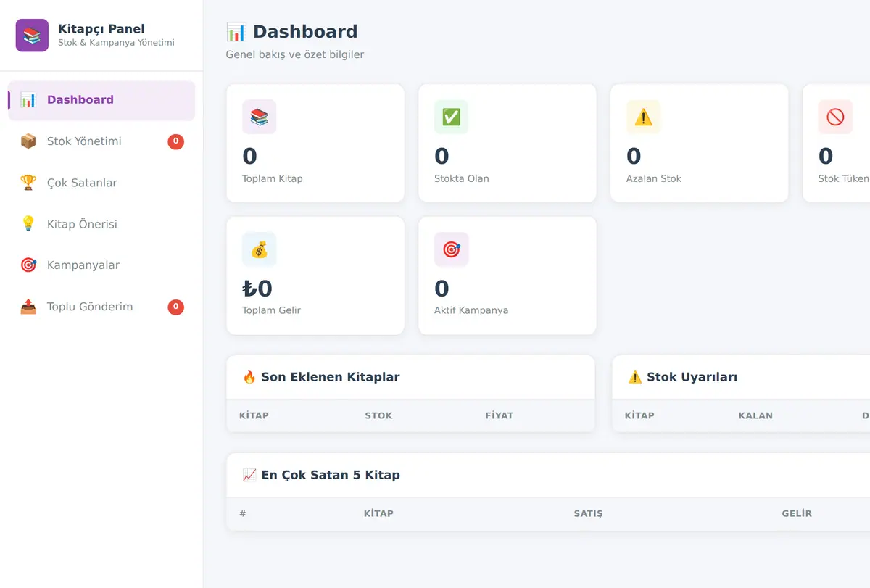This screenshot has width=870, height=588.
Task: Click the warning icon beside Stok Uyarıları
Action: tap(635, 377)
